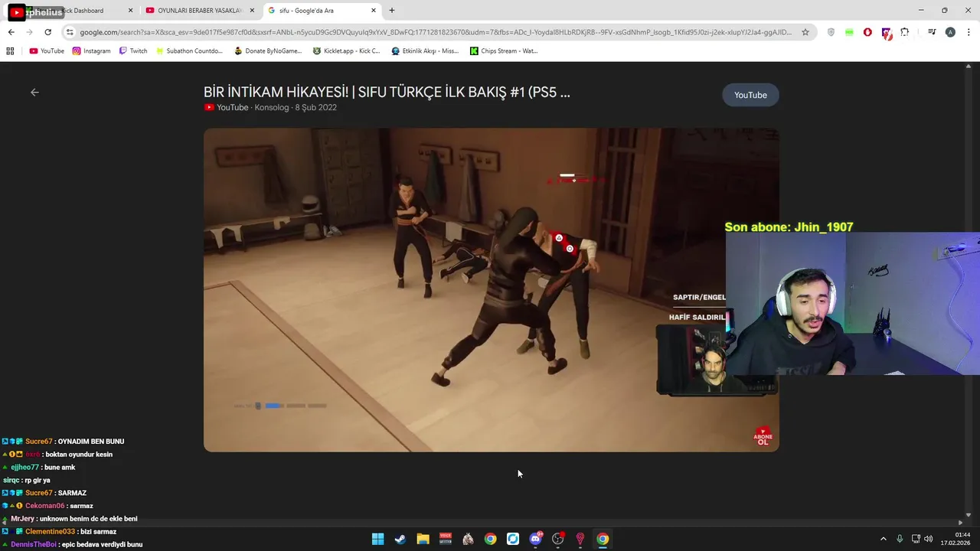The height and width of the screenshot is (551, 980).
Task: Open Steam from the taskbar
Action: (400, 539)
